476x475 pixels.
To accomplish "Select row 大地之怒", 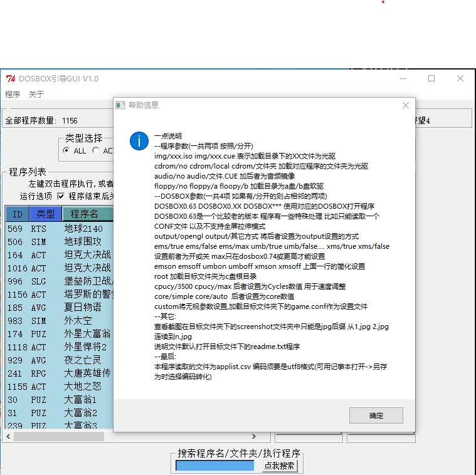I will 59,387.
